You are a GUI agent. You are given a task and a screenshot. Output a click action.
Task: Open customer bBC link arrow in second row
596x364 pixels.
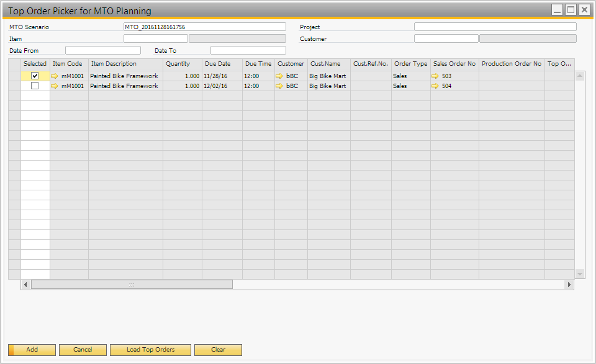[x=279, y=86]
